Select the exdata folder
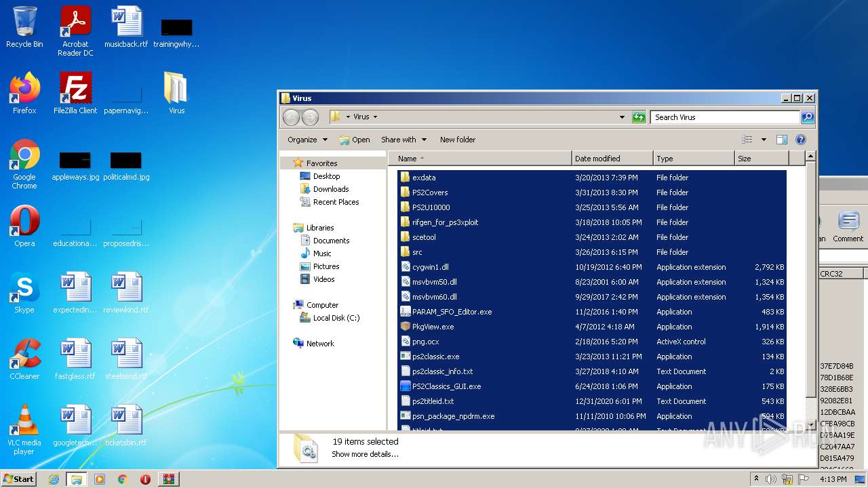This screenshot has height=488, width=868. pyautogui.click(x=591, y=178)
